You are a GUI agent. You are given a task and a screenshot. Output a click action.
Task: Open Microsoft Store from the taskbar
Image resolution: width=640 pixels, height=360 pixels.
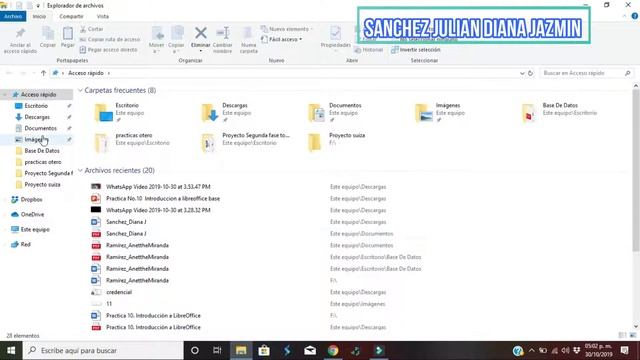[264, 351]
